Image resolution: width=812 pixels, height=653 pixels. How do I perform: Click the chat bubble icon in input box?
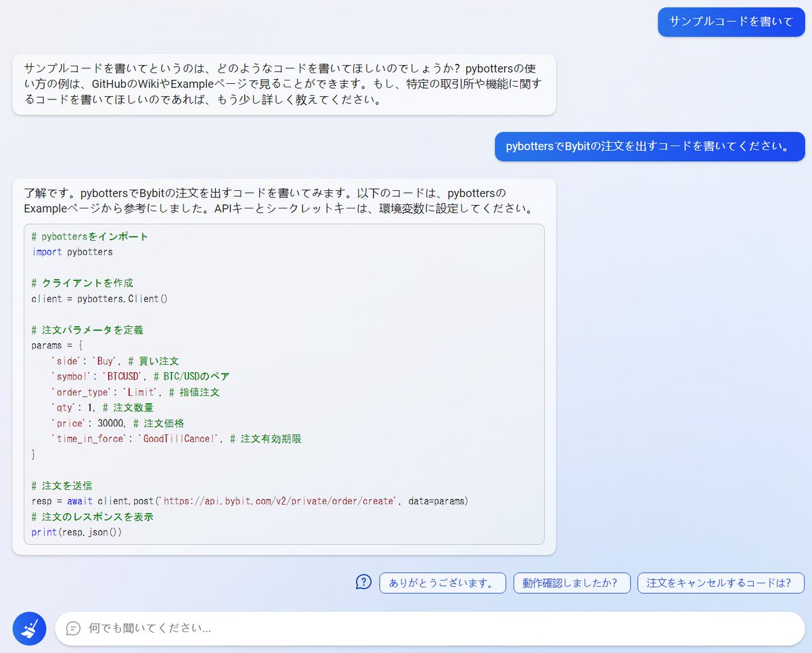73,629
